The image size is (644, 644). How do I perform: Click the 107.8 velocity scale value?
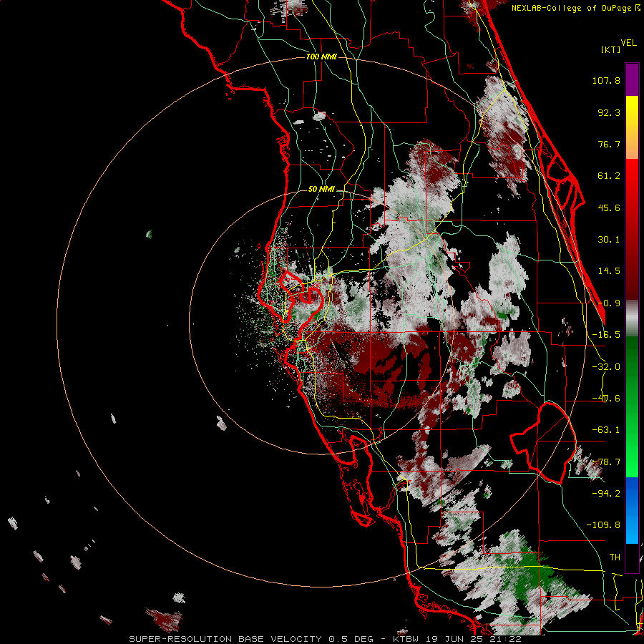pyautogui.click(x=606, y=80)
